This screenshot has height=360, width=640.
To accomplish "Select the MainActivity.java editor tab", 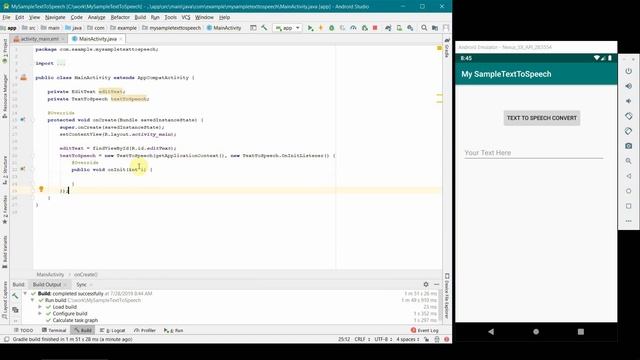I will 97,39.
